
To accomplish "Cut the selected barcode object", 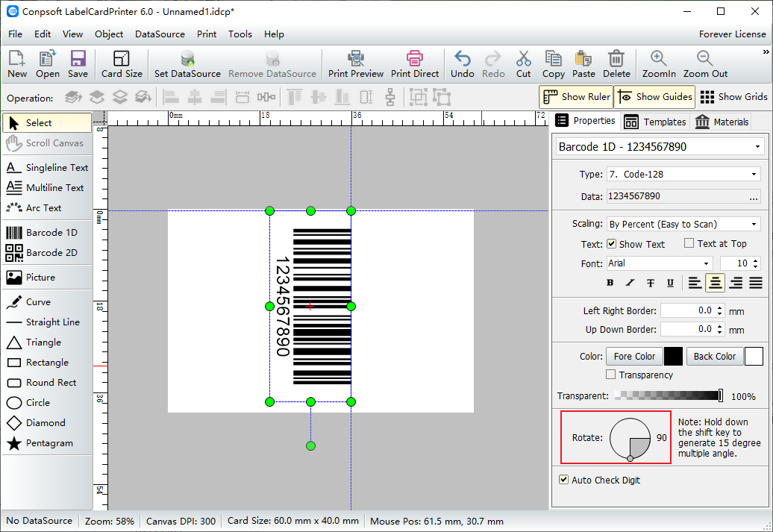I will coord(524,64).
